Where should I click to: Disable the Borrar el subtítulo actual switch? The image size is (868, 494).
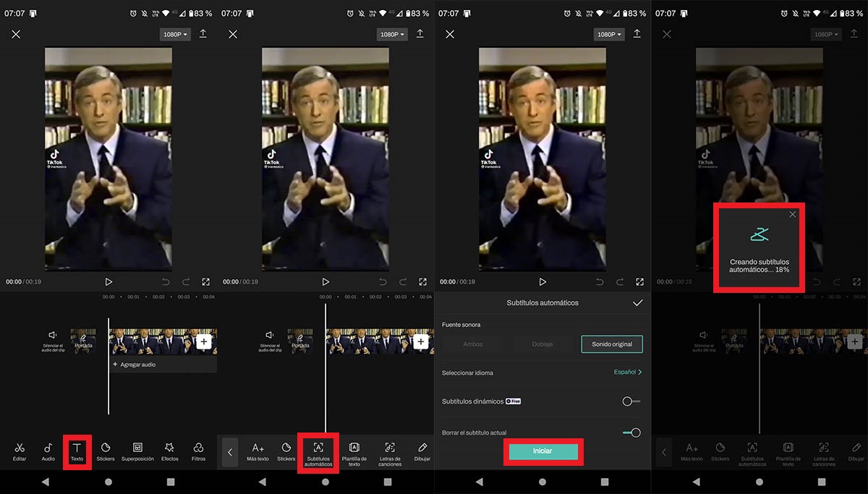click(631, 433)
